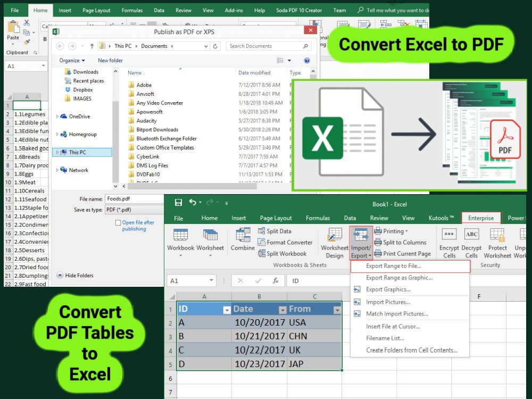
Task: Open the Organize dropdown in dialog
Action: coord(72,61)
